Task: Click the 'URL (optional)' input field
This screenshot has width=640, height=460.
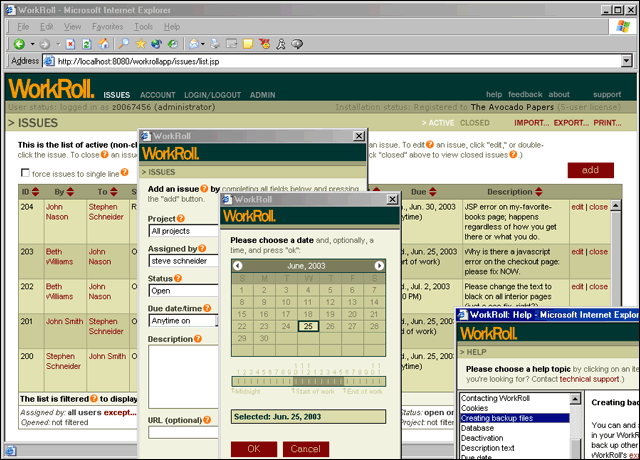Action: [x=184, y=432]
